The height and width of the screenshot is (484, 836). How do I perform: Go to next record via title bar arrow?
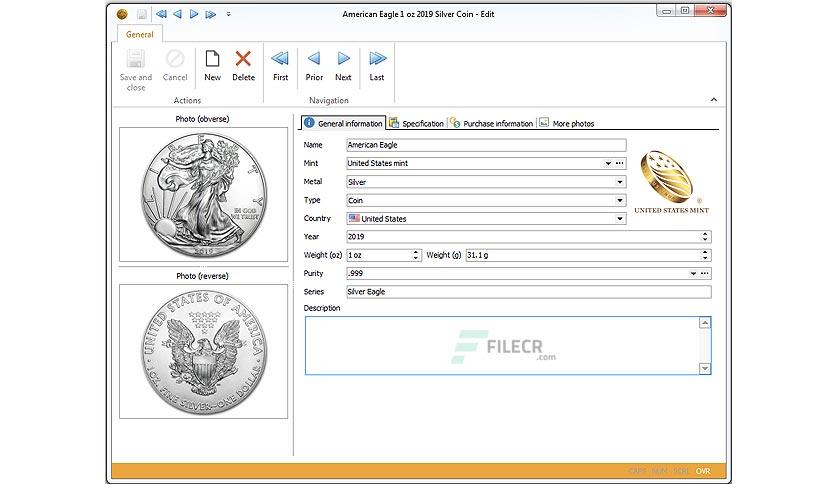(x=194, y=14)
